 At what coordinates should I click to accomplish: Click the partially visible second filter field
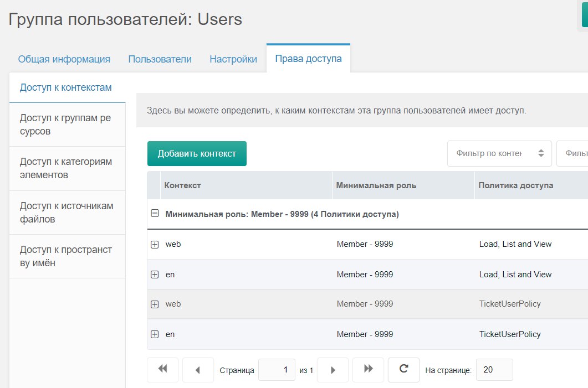point(572,153)
